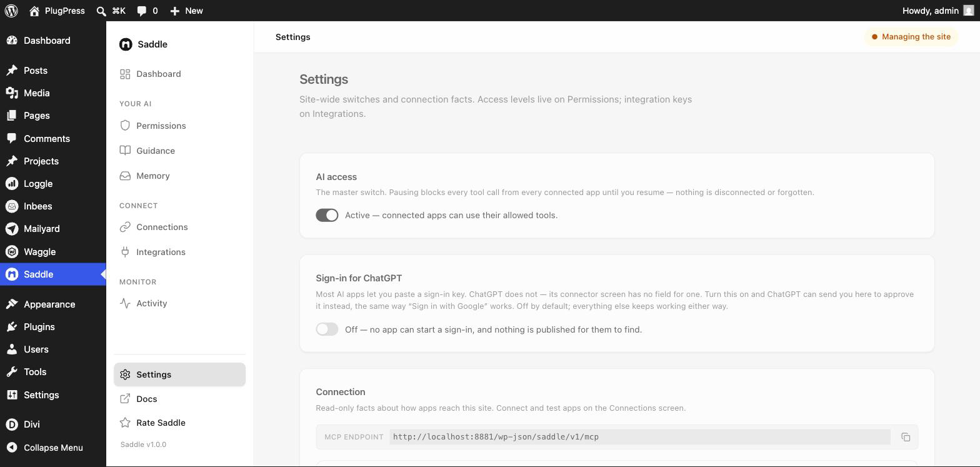
Task: Open the Waggle plugin menu
Action: [x=53, y=252]
